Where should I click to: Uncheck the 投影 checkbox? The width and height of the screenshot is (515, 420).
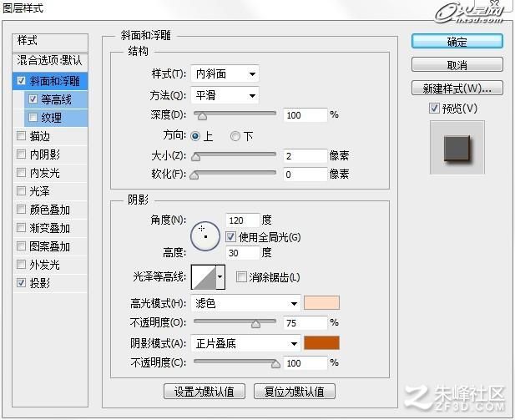coord(21,282)
